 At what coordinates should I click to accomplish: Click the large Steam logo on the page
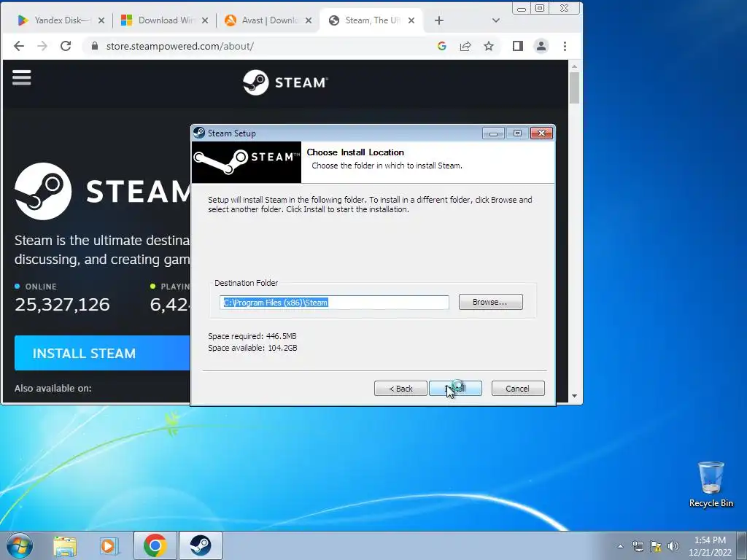point(43,192)
